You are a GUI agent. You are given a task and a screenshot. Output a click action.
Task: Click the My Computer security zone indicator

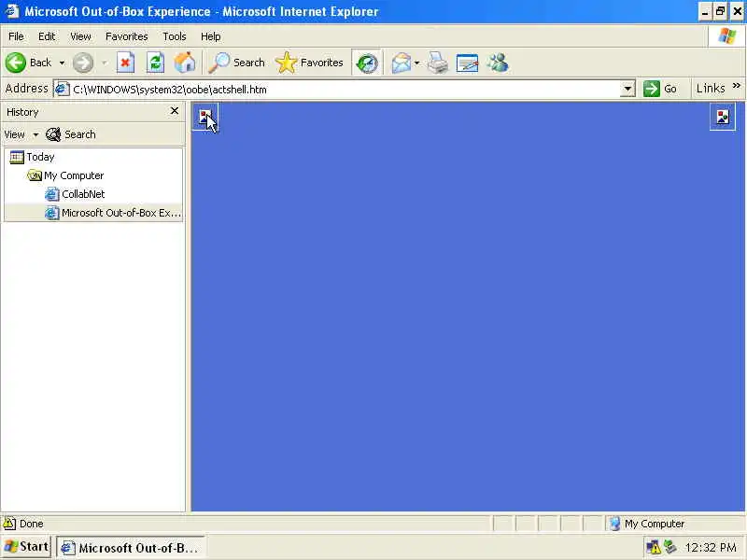click(x=648, y=524)
